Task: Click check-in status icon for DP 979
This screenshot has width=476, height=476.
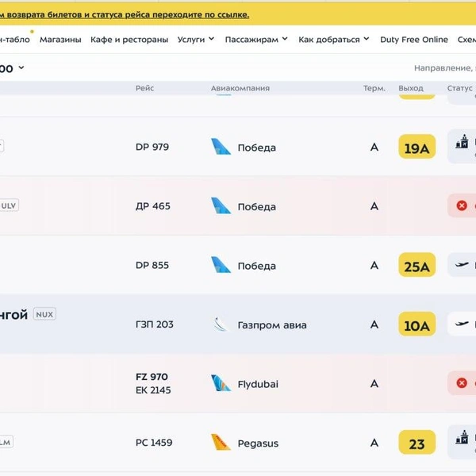Action: (x=462, y=141)
